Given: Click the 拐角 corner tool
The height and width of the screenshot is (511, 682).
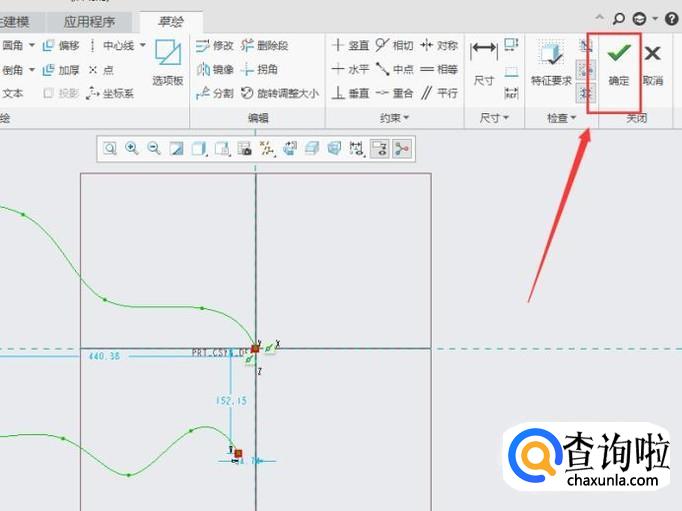Looking at the screenshot, I should pyautogui.click(x=260, y=70).
